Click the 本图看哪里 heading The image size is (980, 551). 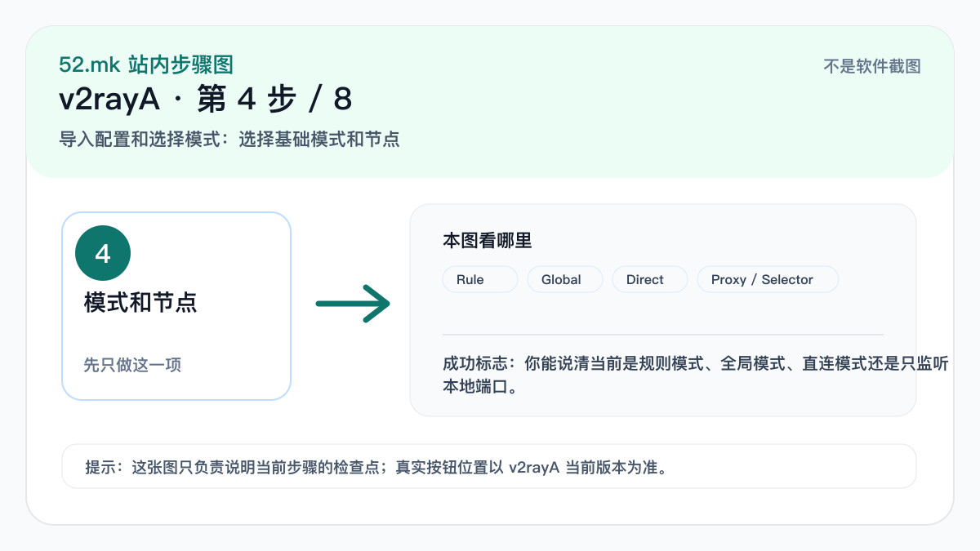pos(488,241)
